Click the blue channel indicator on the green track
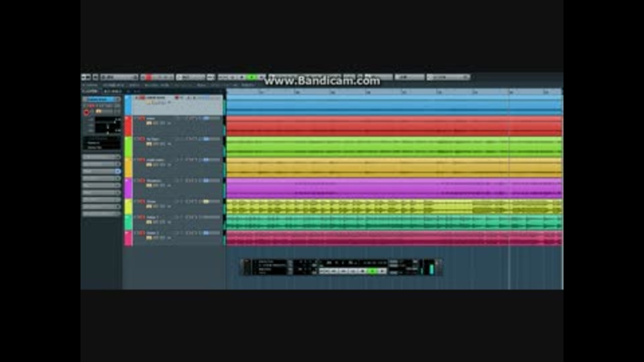Screen dimensions: 644x362 click(206, 139)
